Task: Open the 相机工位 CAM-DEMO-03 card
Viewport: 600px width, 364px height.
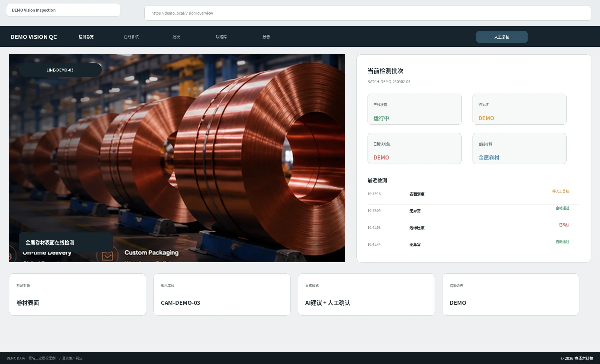Action: click(222, 294)
